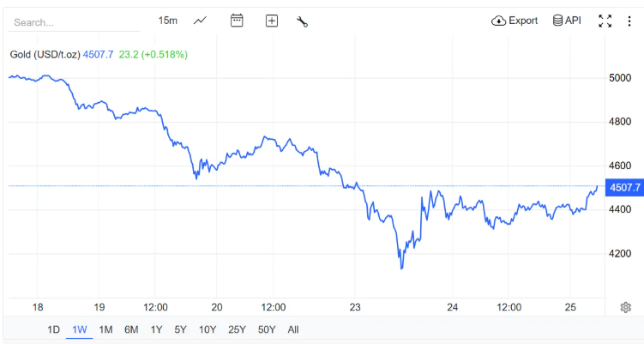Click the Export cloud download icon
This screenshot has width=644, height=344.
point(499,21)
